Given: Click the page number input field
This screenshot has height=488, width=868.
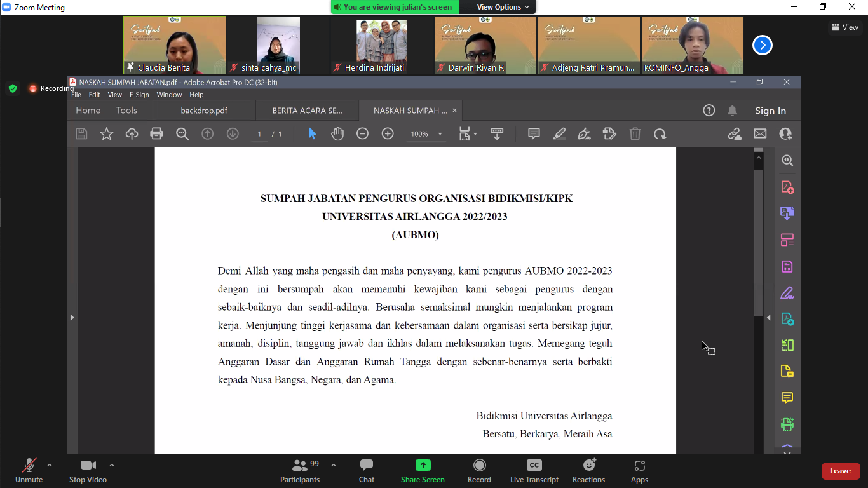Looking at the screenshot, I should 259,134.
